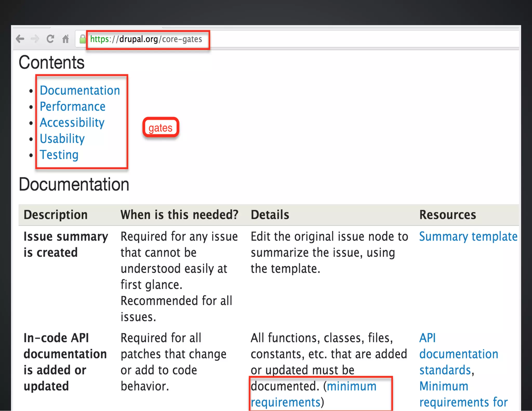Image resolution: width=532 pixels, height=411 pixels.
Task: Click the When is this needed? header
Action: tap(179, 215)
